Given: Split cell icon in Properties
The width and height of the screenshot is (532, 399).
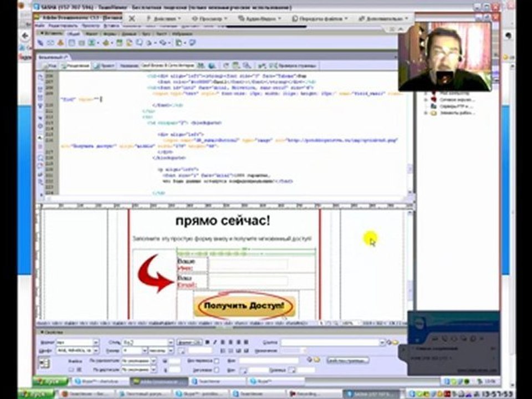Looking at the screenshot, I should (79, 370).
